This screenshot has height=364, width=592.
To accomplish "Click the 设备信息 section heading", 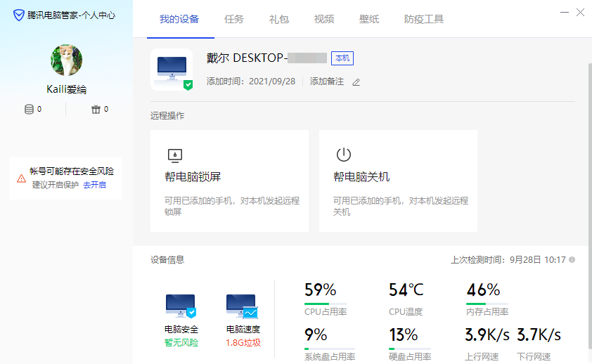I will point(167,259).
